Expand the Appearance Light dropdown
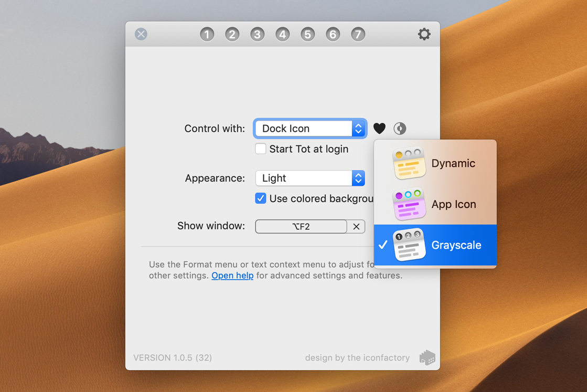 [310, 178]
